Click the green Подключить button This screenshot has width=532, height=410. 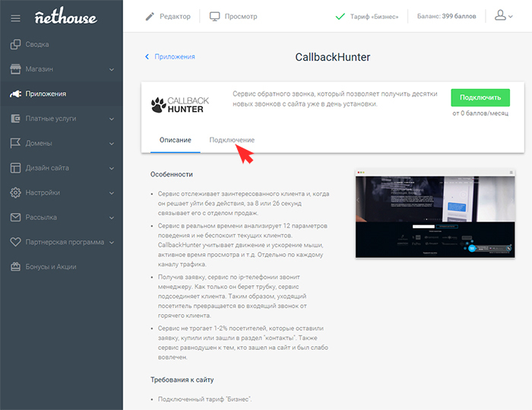(480, 97)
